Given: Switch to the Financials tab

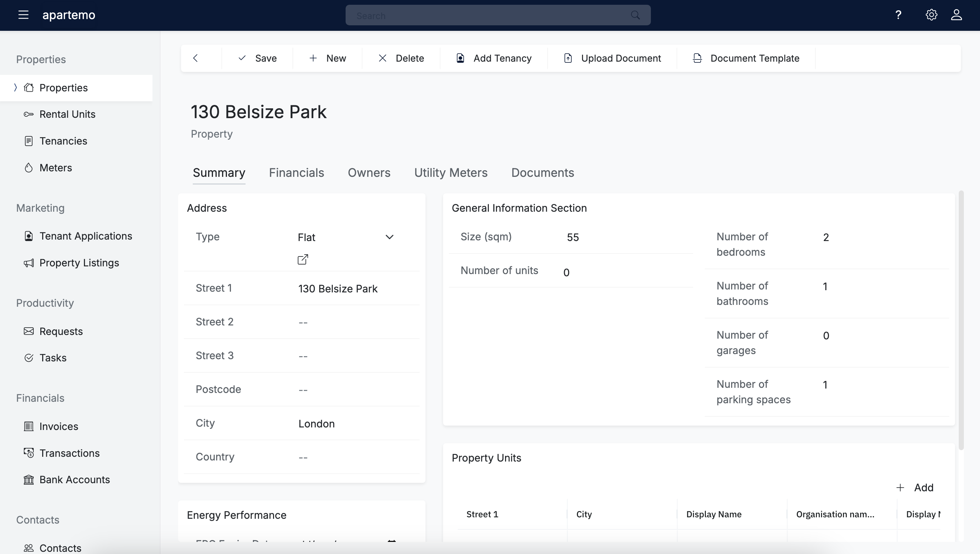Looking at the screenshot, I should coord(296,172).
